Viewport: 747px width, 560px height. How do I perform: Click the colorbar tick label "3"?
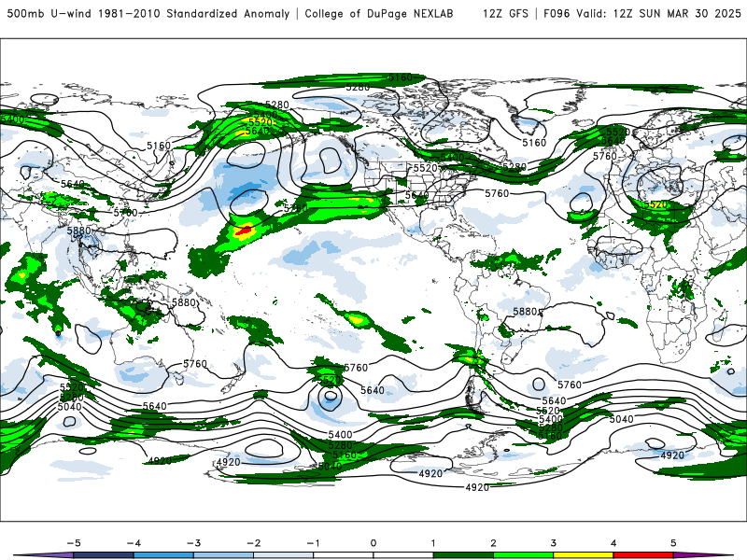click(x=553, y=543)
